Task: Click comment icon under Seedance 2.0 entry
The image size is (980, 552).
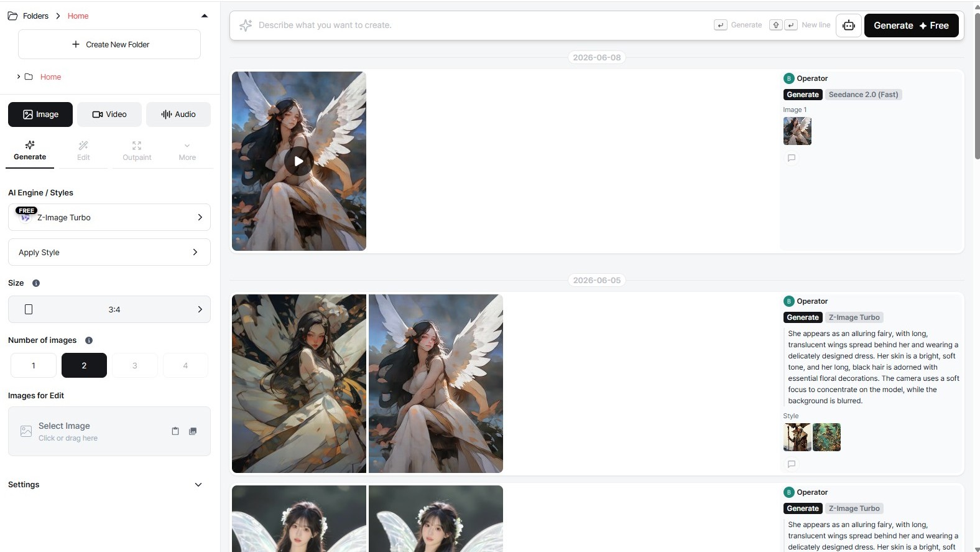Action: point(792,158)
